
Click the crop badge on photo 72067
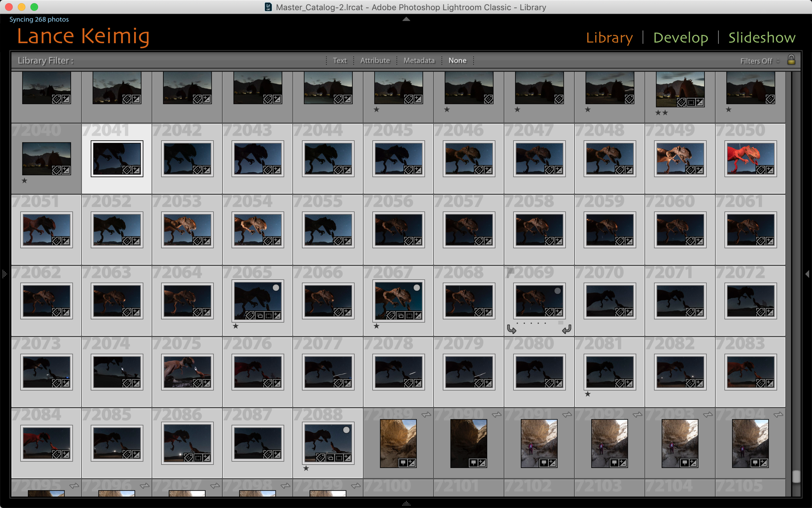(x=409, y=316)
